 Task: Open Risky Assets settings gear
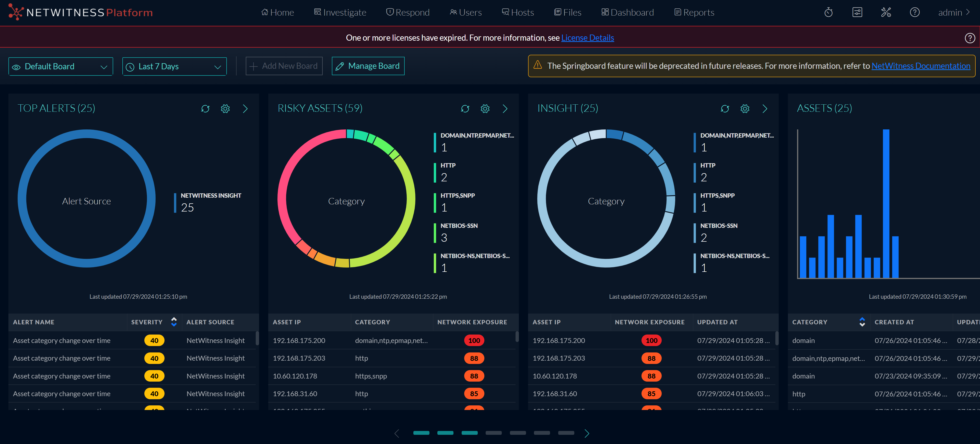[x=485, y=108]
